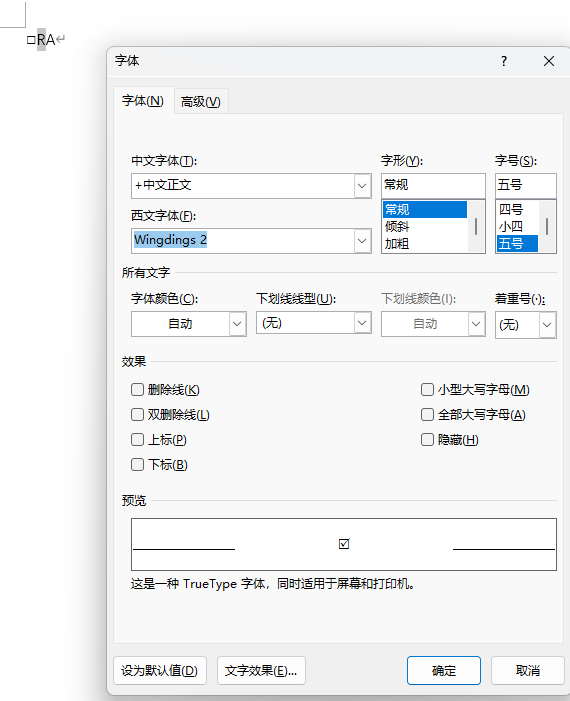This screenshot has width=570, height=701.
Task: Toggle the 双删除线(L) checkbox
Action: pos(137,414)
